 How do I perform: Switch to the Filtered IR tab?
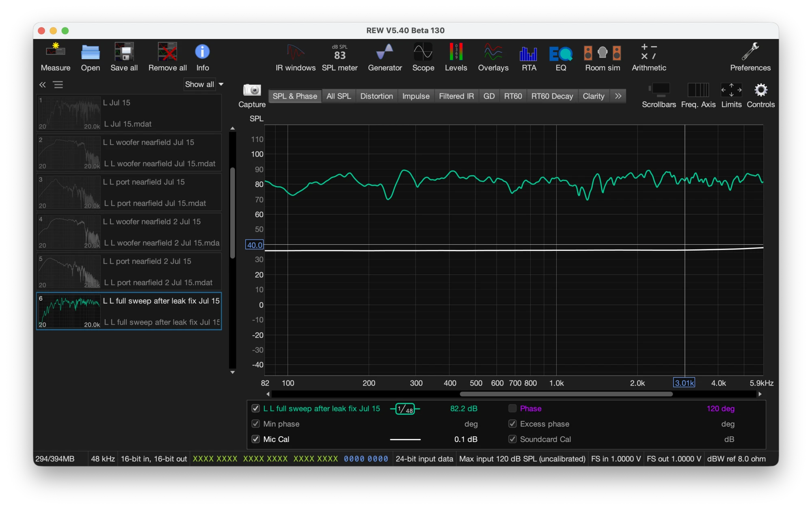coord(456,96)
